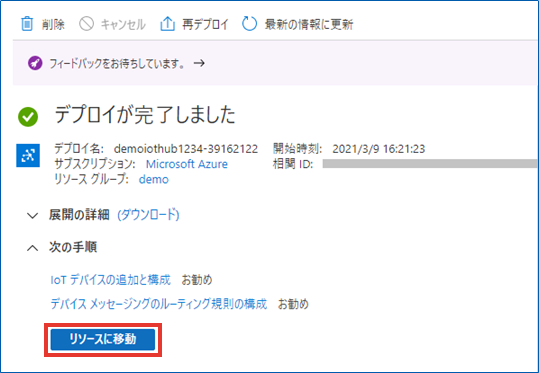The image size is (539, 373).
Task: Click the purple rocket feedback icon
Action: coord(35,63)
